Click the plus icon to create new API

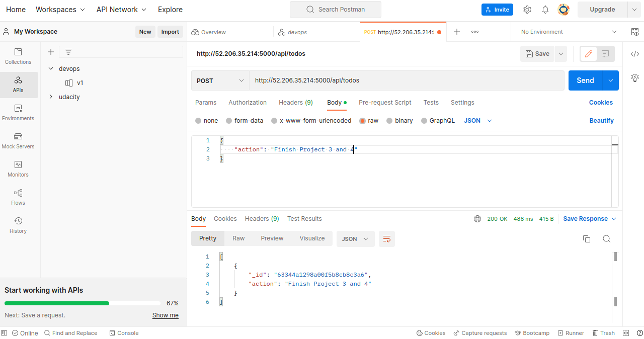point(50,52)
